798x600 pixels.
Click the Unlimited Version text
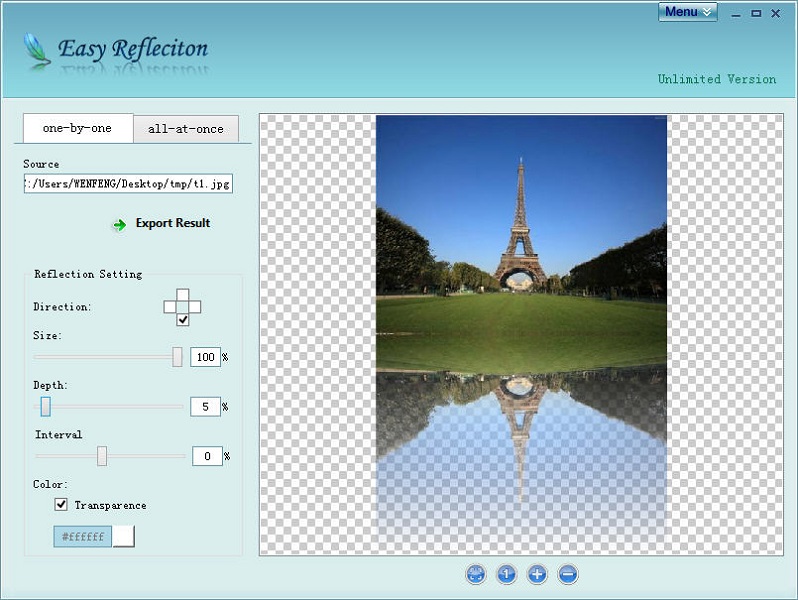point(717,79)
